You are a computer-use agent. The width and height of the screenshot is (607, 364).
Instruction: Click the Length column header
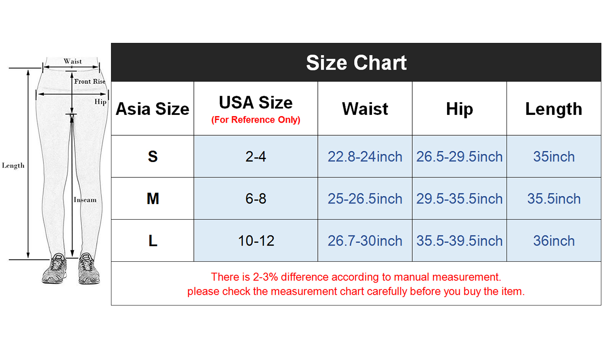point(554,109)
